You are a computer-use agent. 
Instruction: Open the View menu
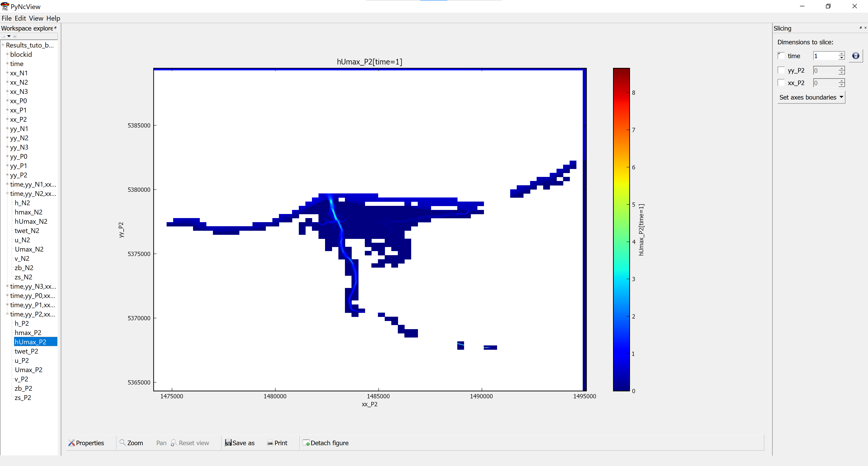click(x=36, y=18)
